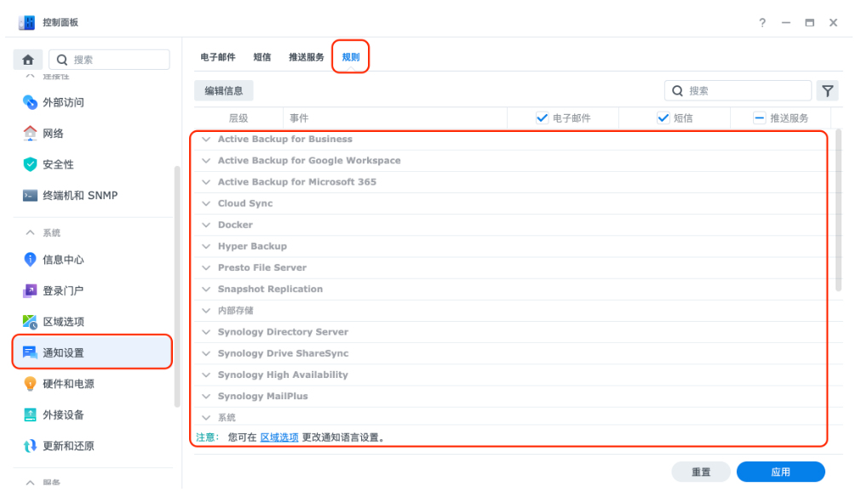Go to the Control Panel home icon
Image resolution: width=856 pixels, height=504 pixels.
pyautogui.click(x=28, y=60)
